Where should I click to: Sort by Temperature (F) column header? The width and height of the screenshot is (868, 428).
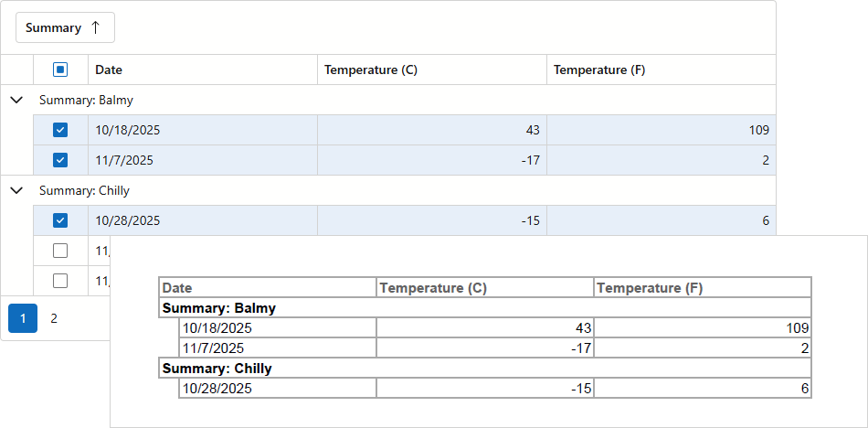coord(599,70)
